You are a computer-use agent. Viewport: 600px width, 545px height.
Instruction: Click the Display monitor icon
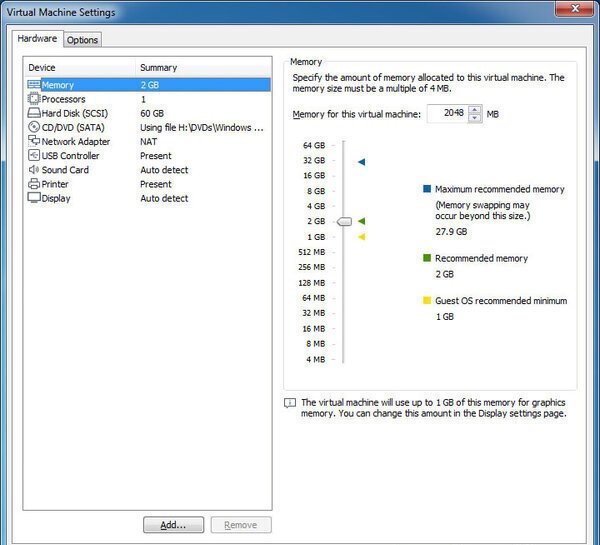tap(34, 197)
